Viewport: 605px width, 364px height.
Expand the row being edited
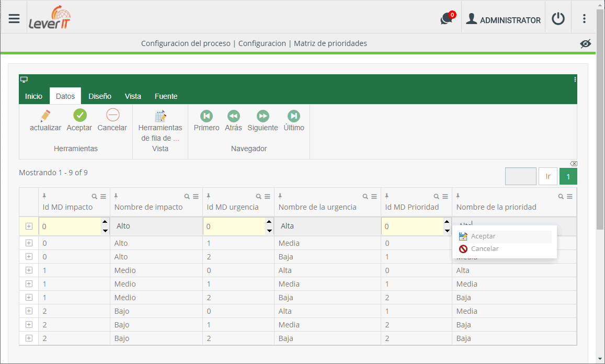click(x=29, y=226)
